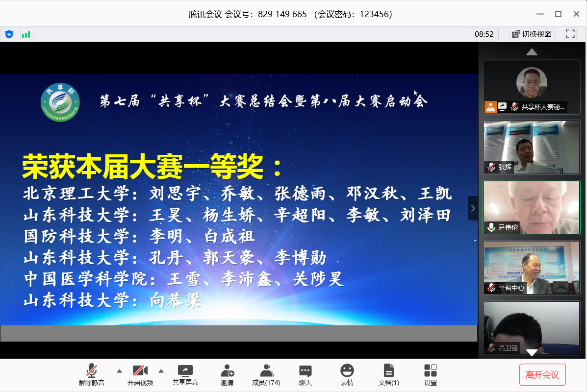Unmute microphone with 解除静音

point(92,375)
